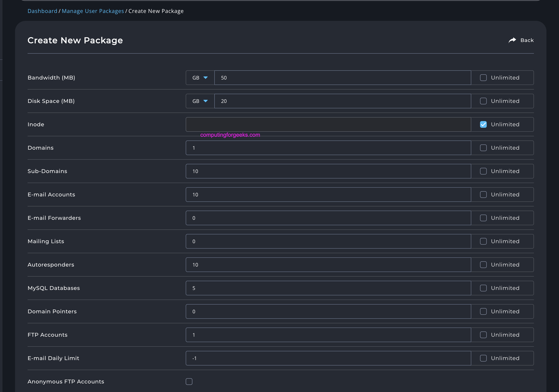Tick the Anonymous FTP Accounts checkbox
The width and height of the screenshot is (559, 392).
tap(189, 381)
